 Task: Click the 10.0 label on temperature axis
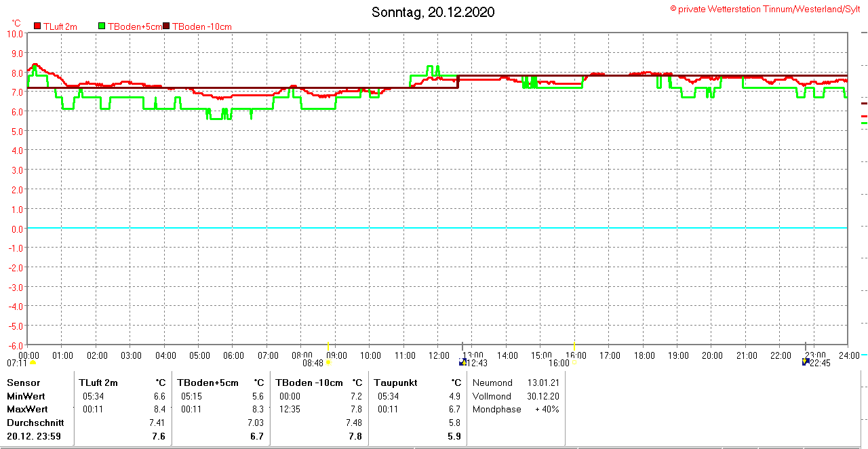click(x=15, y=33)
